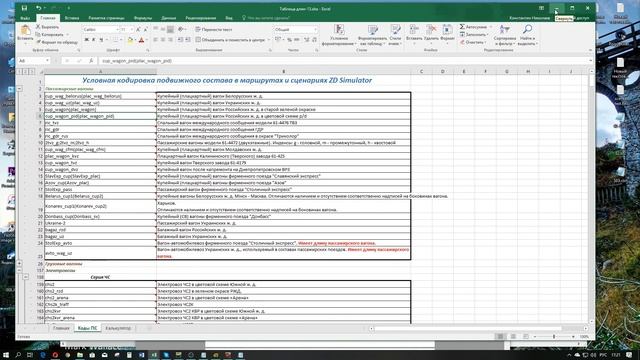Screen dimensions: 640x360
Task: Apply the red font color
Action: (x=141, y=40)
